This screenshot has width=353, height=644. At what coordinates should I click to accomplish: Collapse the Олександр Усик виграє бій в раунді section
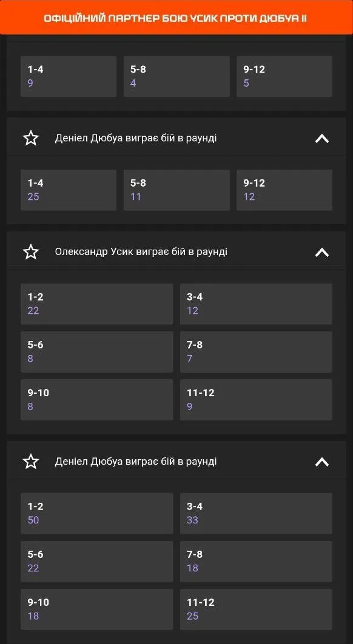point(321,252)
